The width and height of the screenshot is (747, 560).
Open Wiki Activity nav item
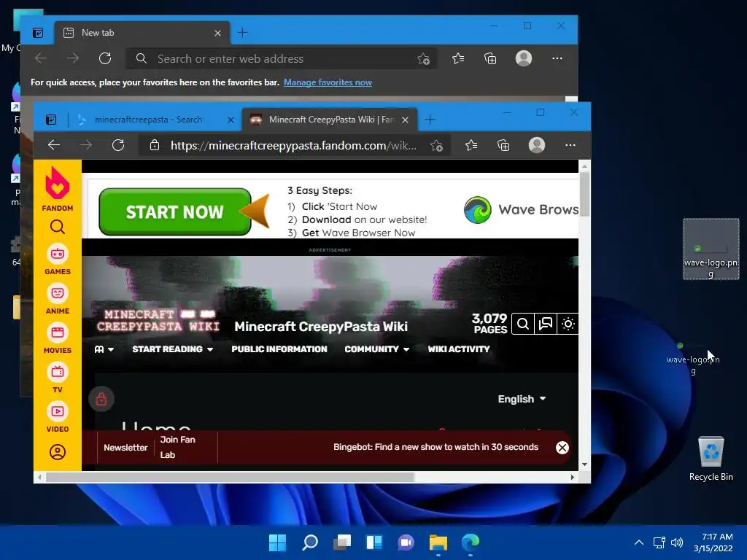coord(458,349)
